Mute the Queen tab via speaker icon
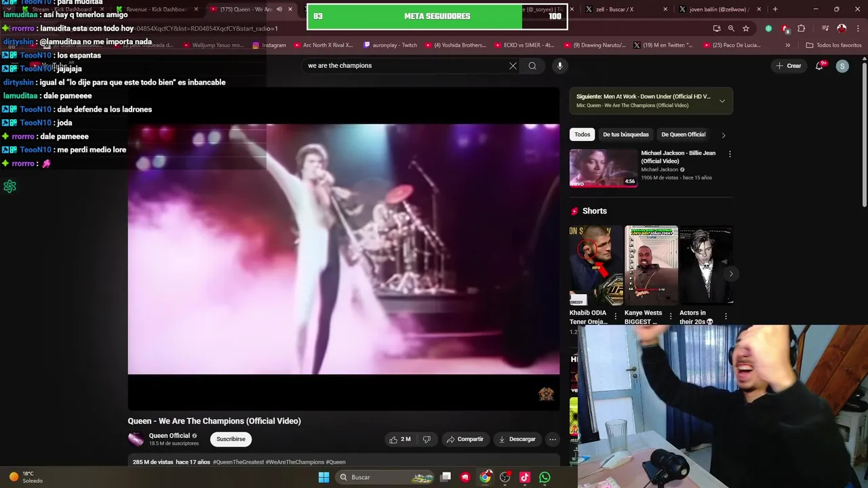868x488 pixels. click(279, 9)
